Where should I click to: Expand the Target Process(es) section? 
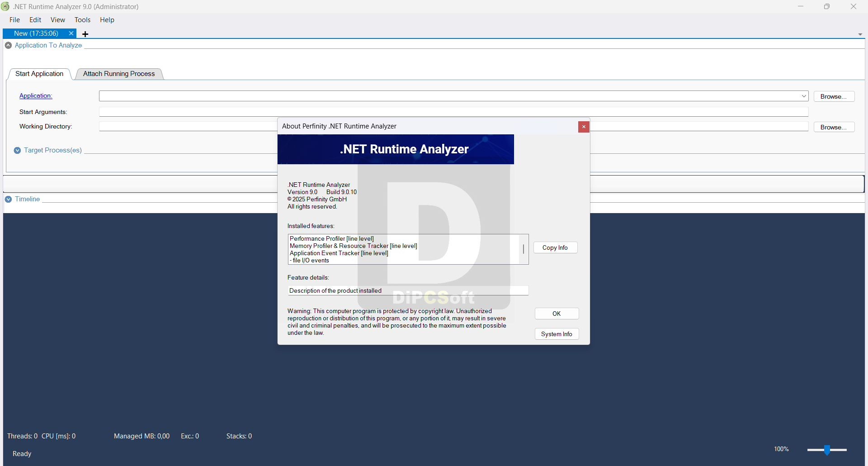click(17, 150)
